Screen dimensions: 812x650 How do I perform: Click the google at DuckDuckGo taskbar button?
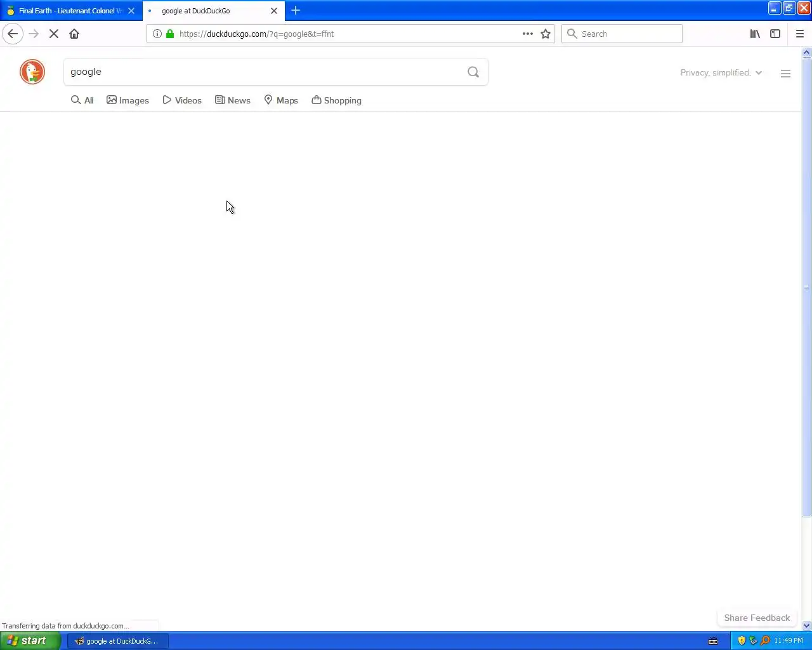point(118,641)
